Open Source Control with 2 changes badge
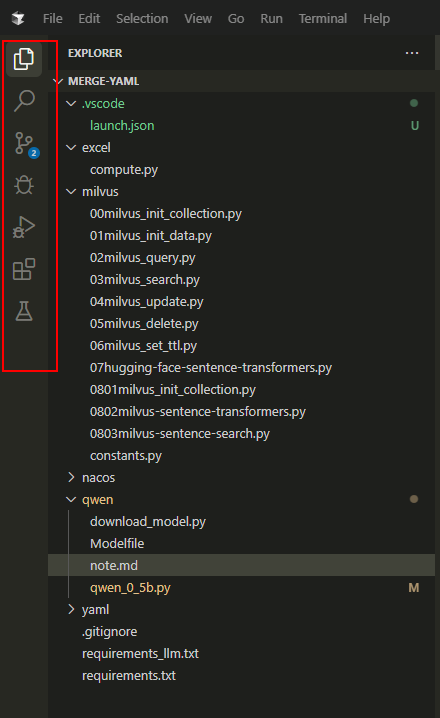Image resolution: width=440 pixels, height=718 pixels. point(26,144)
